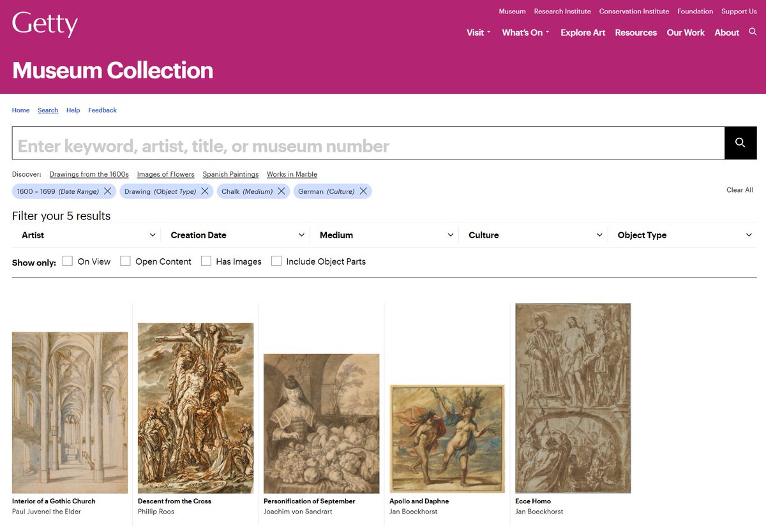Click the Apollo and Daphne title
The height and width of the screenshot is (532, 766).
pyautogui.click(x=419, y=501)
